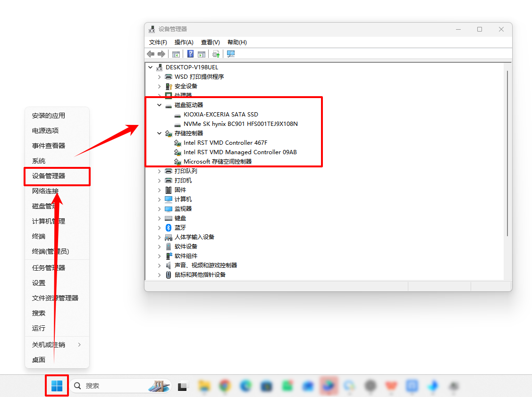Choose 网络连接 in the context menu

(57, 191)
